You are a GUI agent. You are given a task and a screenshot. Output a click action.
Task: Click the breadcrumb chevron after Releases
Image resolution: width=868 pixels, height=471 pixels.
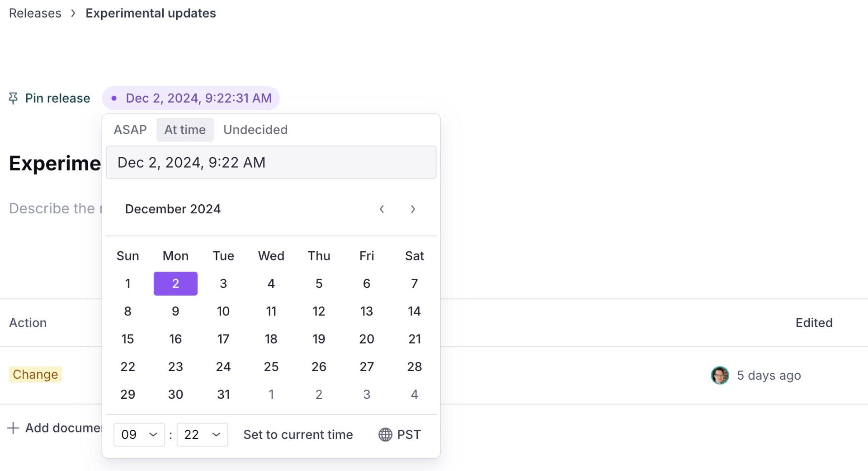(x=73, y=13)
